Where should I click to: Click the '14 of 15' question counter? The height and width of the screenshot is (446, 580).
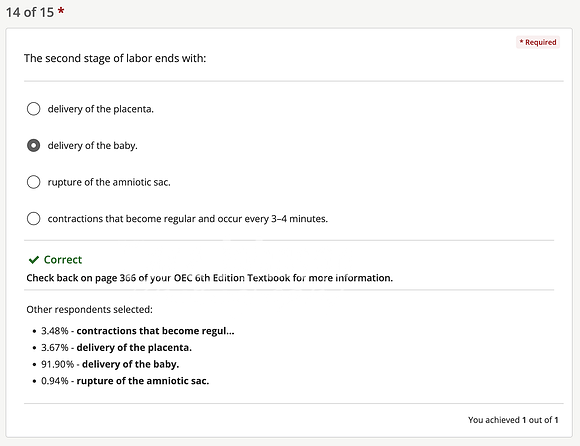click(x=30, y=12)
